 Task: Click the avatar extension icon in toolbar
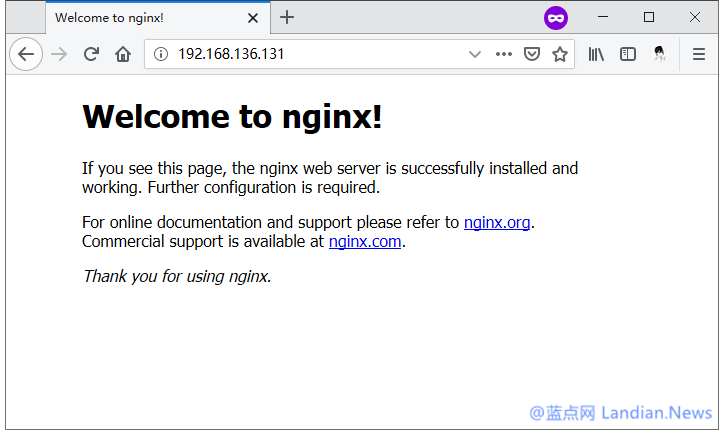(x=660, y=54)
